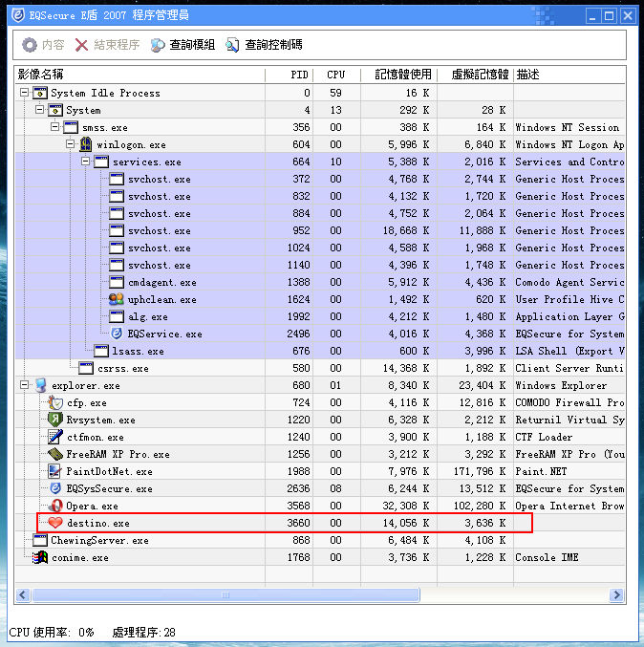This screenshot has width=644, height=647.
Task: Click the horizontal scrollbar right arrow
Action: (617, 594)
